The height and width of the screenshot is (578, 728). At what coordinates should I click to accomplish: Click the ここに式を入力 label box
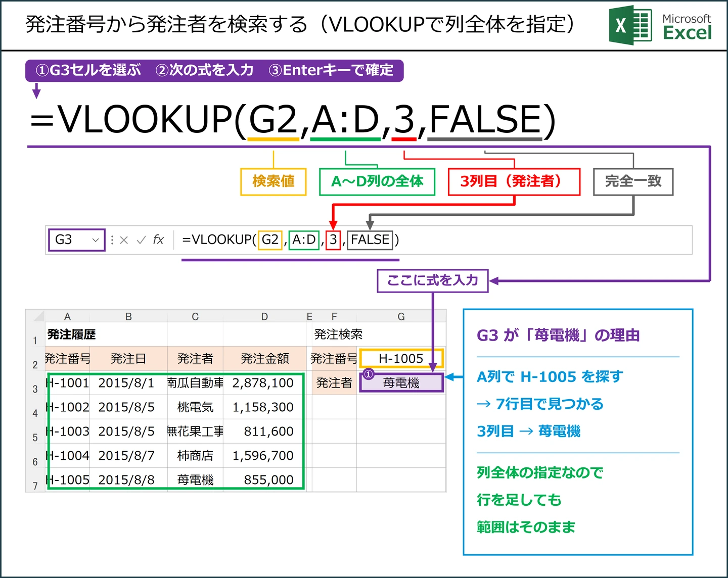433,281
